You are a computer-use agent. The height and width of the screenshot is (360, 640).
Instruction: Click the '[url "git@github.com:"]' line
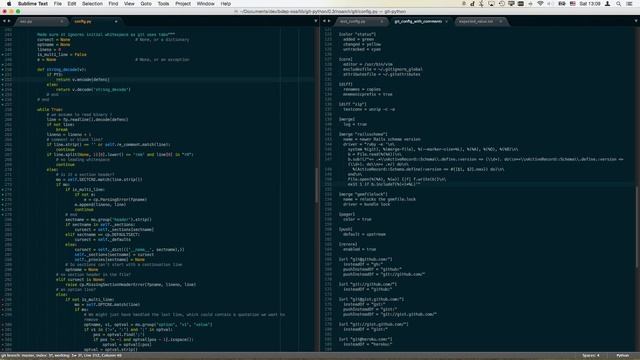(x=365, y=259)
